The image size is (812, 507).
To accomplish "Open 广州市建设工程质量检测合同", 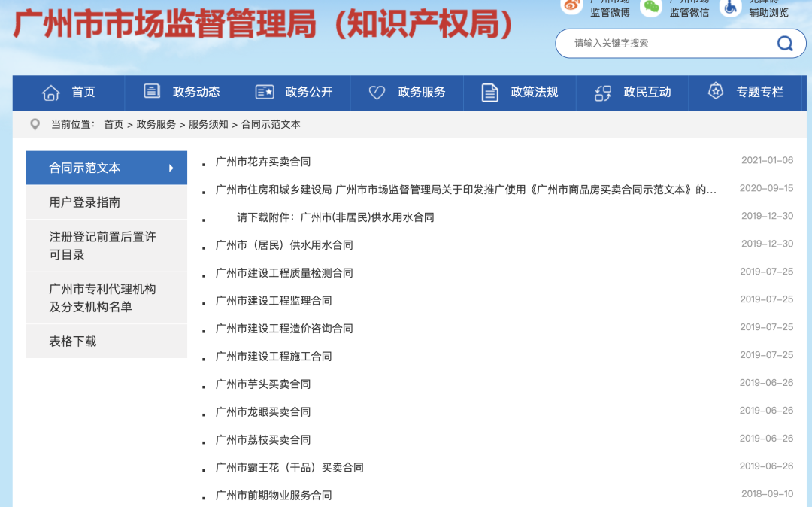I will pos(284,274).
